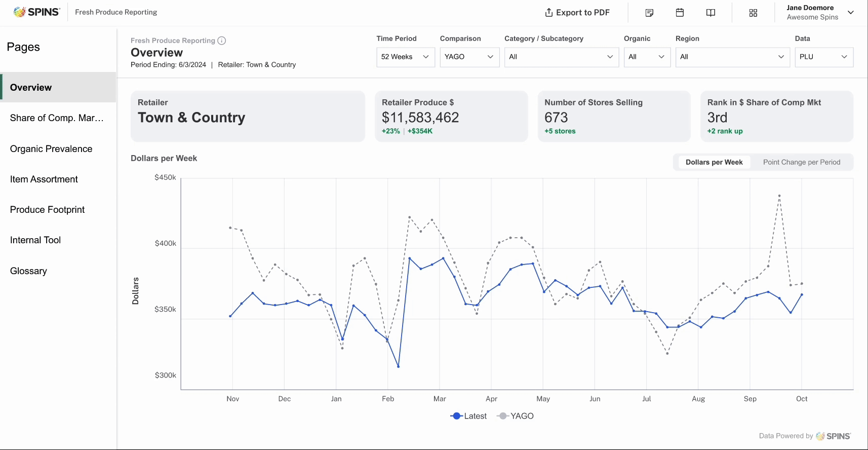Open the Category / Subcategory dropdown

(x=562, y=57)
